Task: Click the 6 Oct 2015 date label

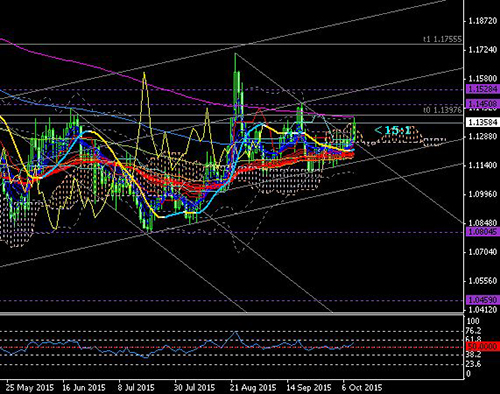Action: (x=362, y=388)
